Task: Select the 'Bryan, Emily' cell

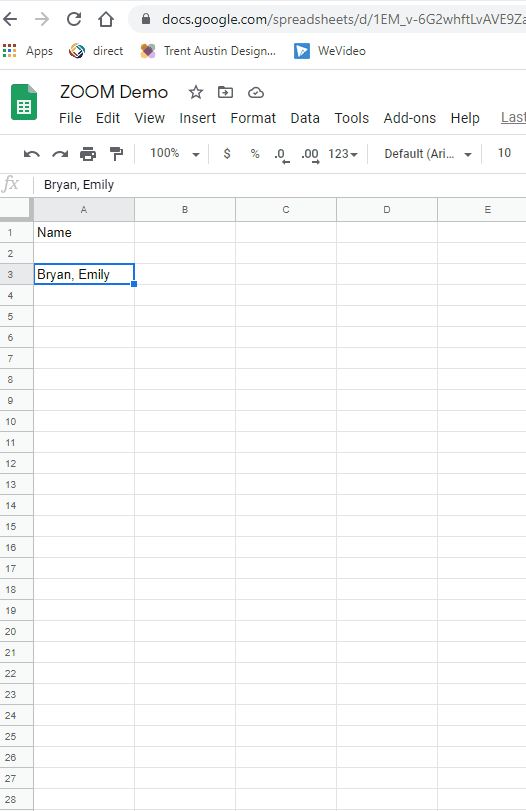Action: click(84, 274)
